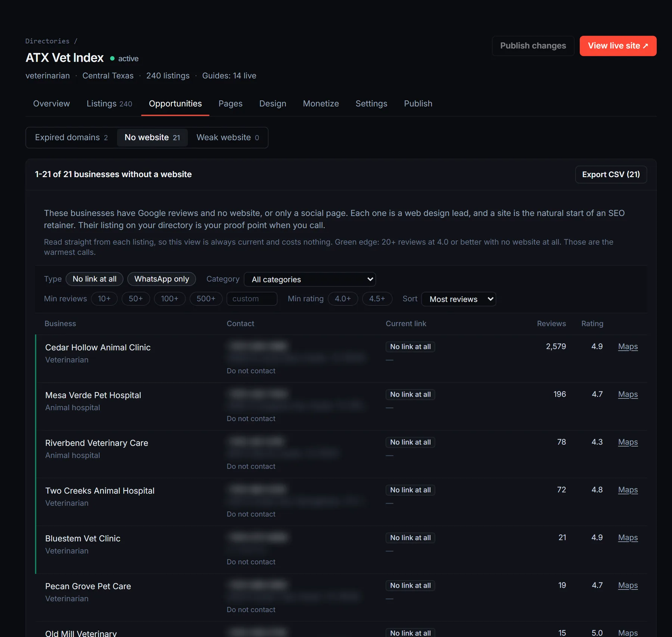The image size is (672, 637).
Task: Click the Reviews column header
Action: [x=551, y=324]
